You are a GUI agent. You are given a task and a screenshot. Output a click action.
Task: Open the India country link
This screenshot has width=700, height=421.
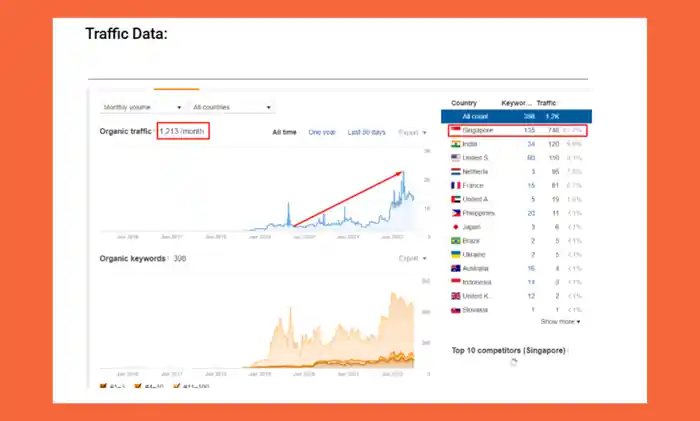[x=470, y=144]
